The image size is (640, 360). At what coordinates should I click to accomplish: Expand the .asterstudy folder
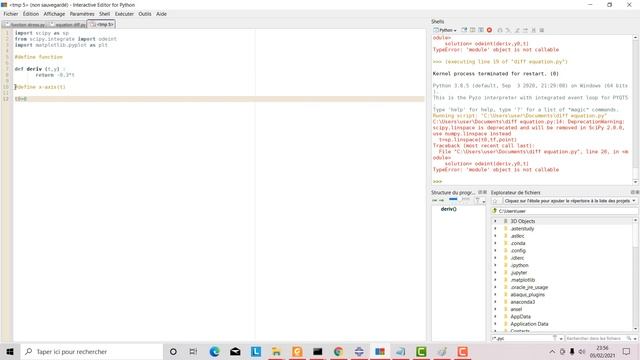(x=496, y=229)
